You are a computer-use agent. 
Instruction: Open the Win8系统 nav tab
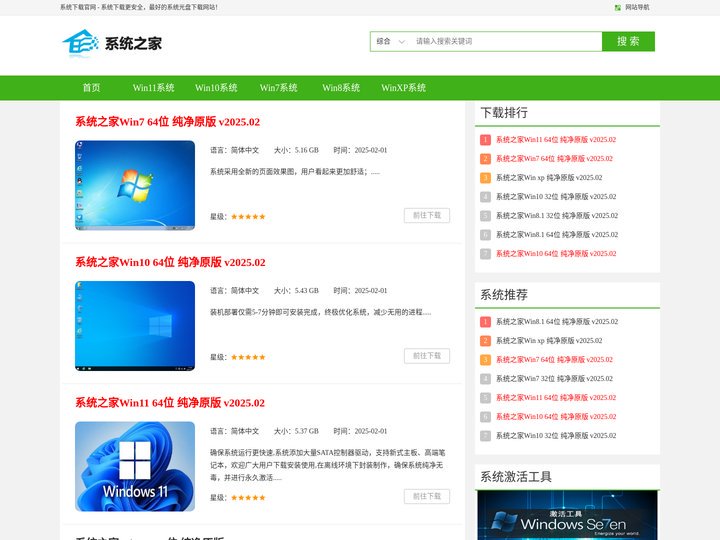(341, 88)
